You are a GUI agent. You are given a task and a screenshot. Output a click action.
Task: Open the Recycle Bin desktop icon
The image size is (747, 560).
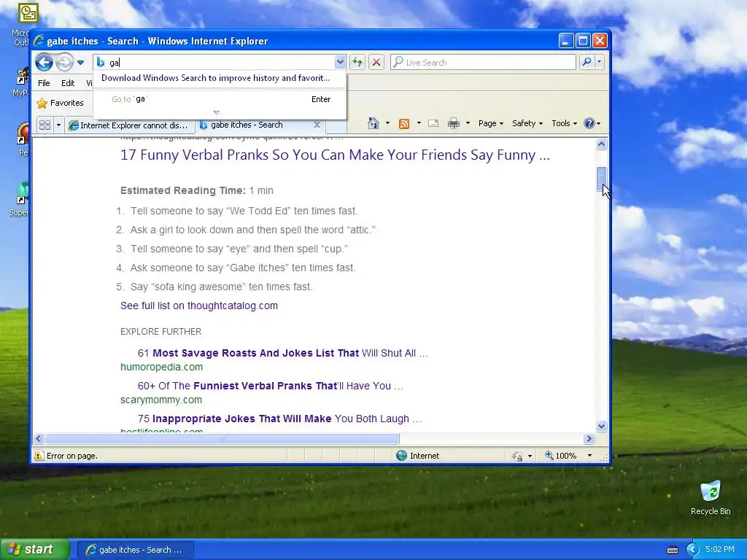[711, 497]
